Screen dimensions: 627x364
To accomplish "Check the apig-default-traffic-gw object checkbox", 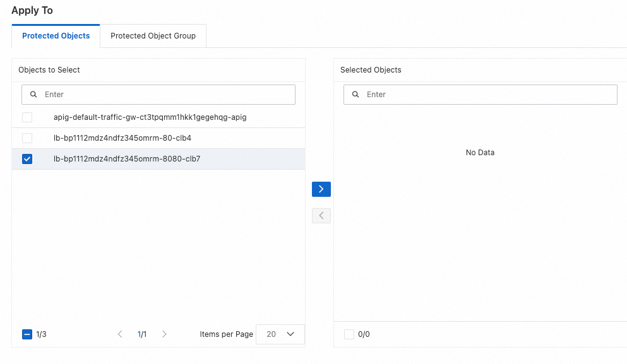I will coord(27,117).
